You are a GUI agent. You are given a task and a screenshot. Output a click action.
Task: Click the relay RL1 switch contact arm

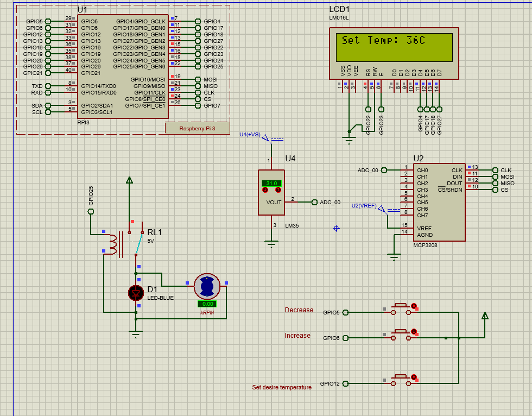(139, 244)
